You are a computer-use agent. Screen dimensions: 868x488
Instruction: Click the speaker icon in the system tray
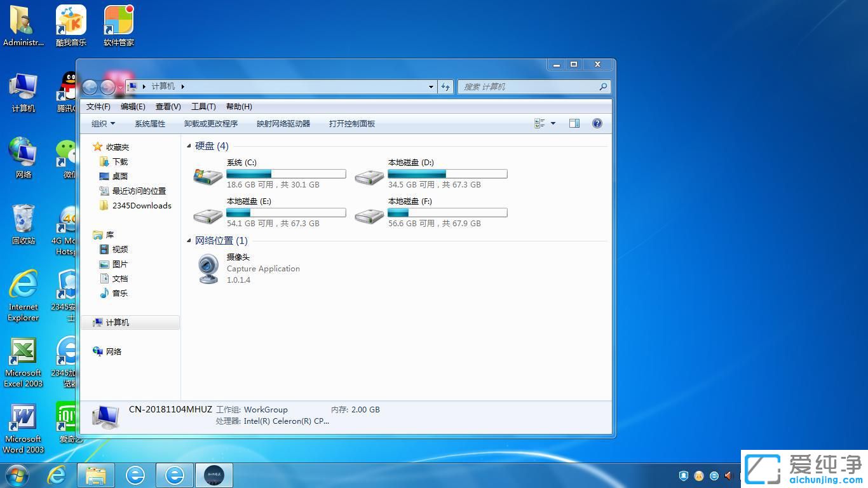pos(727,475)
